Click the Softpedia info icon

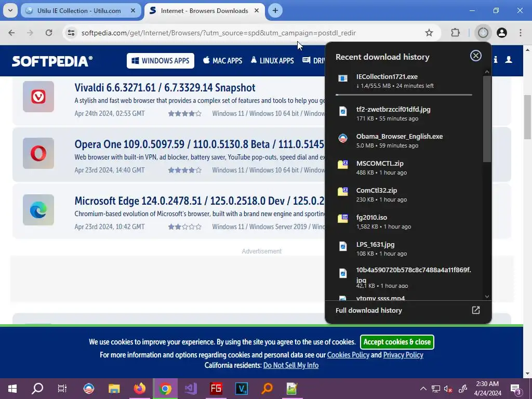496,60
